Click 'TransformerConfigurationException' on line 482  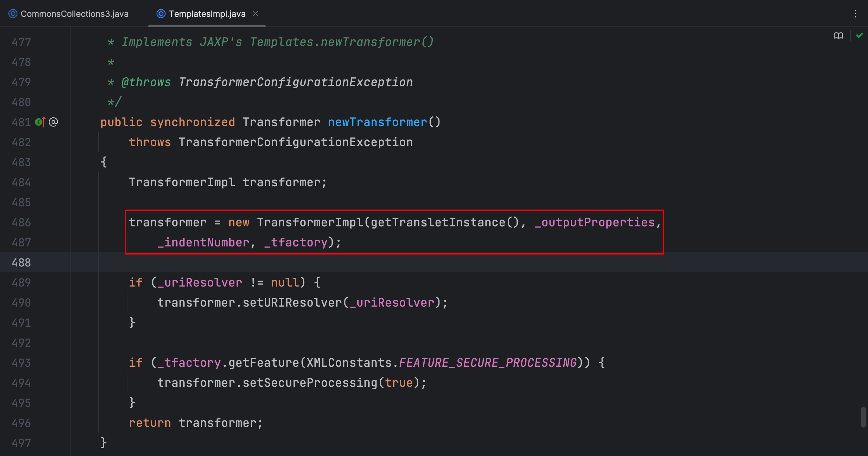[296, 142]
